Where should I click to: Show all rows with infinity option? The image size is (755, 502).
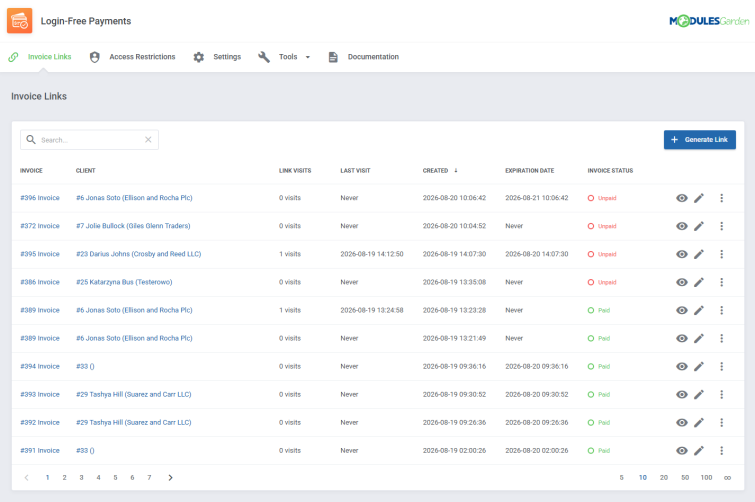(727, 477)
